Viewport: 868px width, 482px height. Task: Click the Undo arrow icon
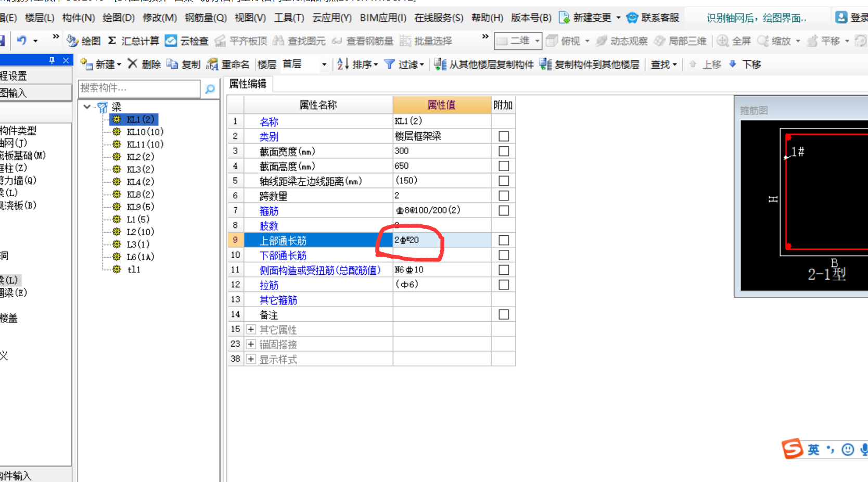click(21, 40)
